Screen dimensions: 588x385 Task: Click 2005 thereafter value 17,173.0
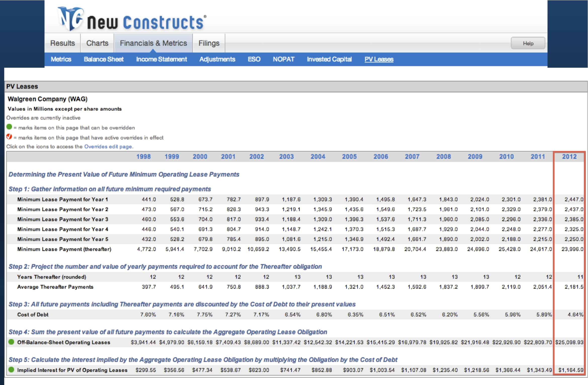point(352,249)
